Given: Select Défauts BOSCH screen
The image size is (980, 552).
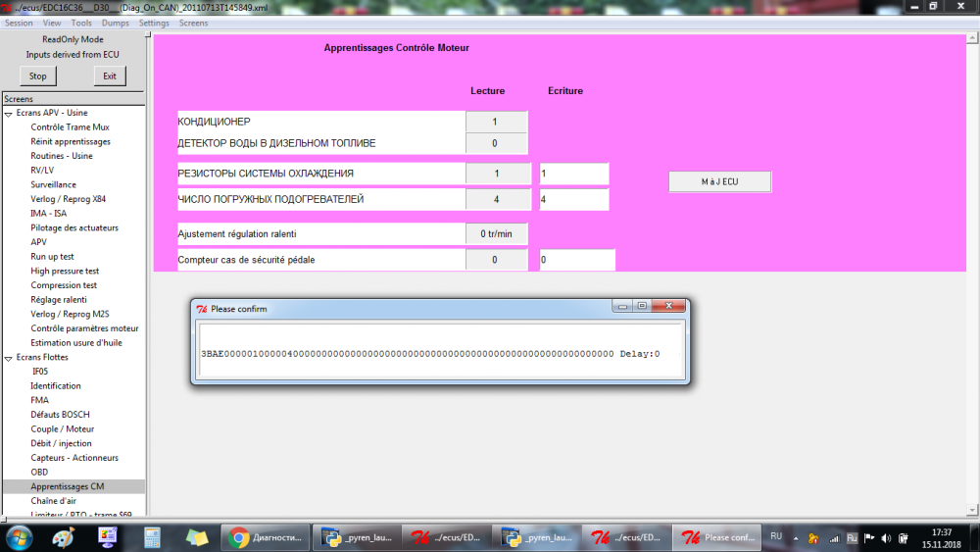Looking at the screenshot, I should click(60, 415).
